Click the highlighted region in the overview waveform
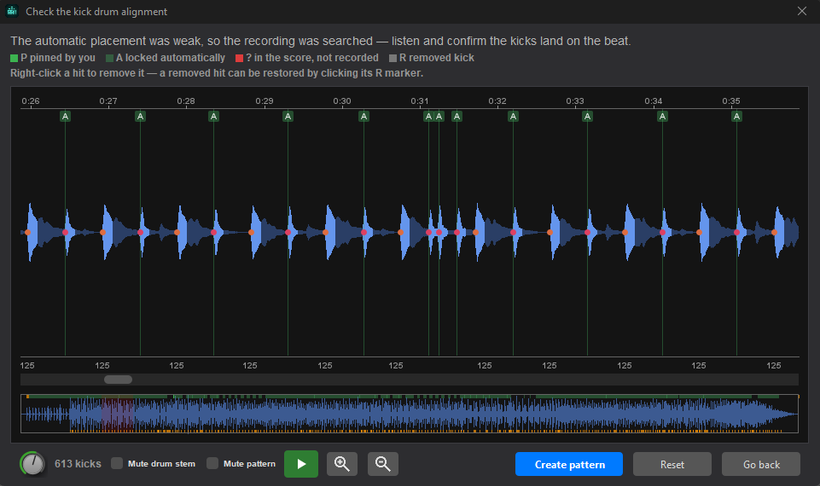This screenshot has width=820, height=486. tap(118, 414)
